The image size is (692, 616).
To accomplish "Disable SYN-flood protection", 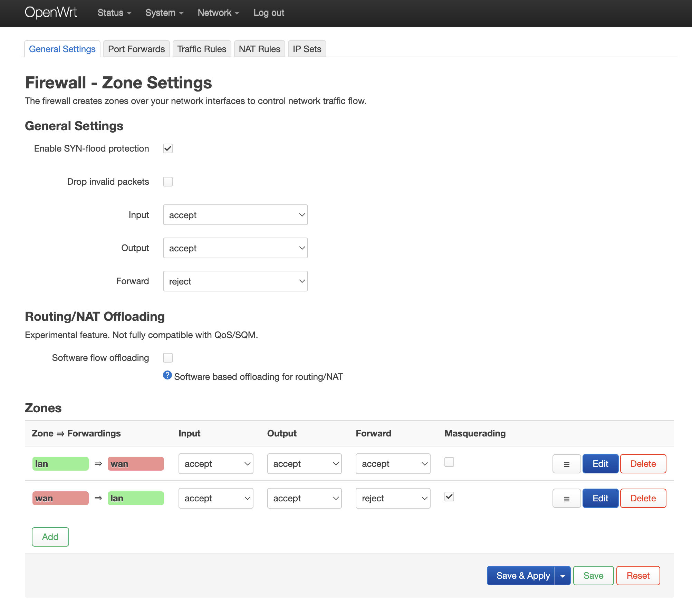I will pyautogui.click(x=168, y=148).
